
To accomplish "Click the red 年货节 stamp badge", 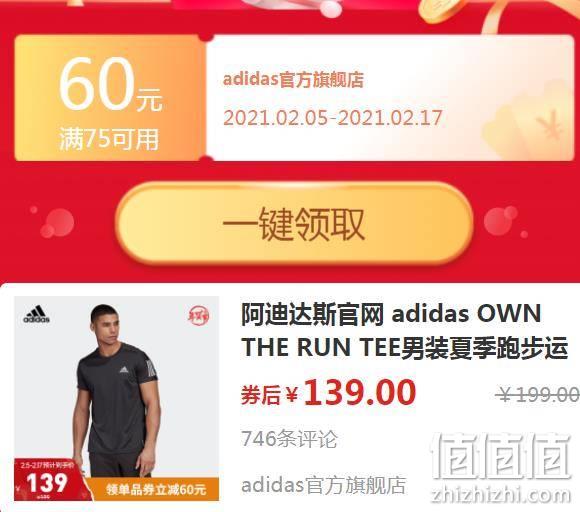I will 198,316.
